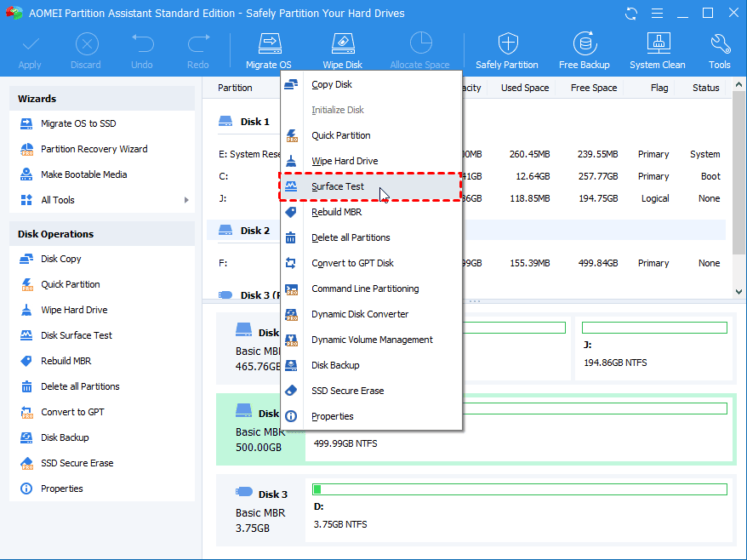Click the partition list scroll up arrow
The width and height of the screenshot is (747, 560).
click(738, 84)
